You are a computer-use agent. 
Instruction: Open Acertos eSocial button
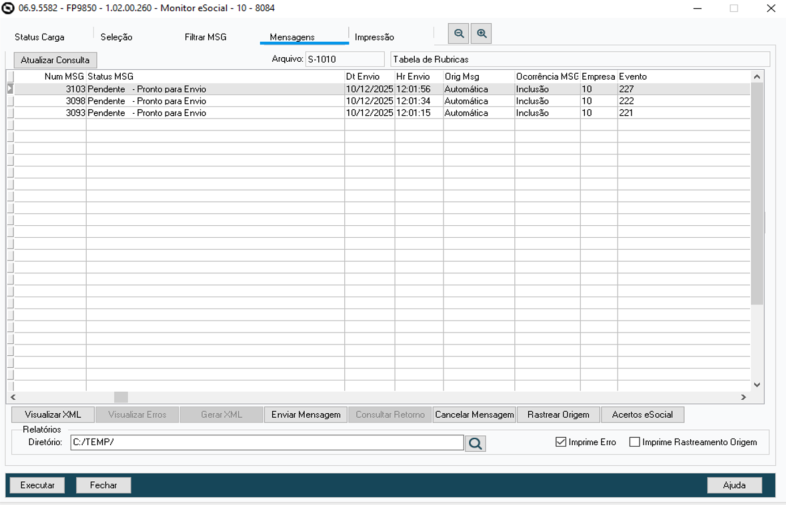click(643, 415)
